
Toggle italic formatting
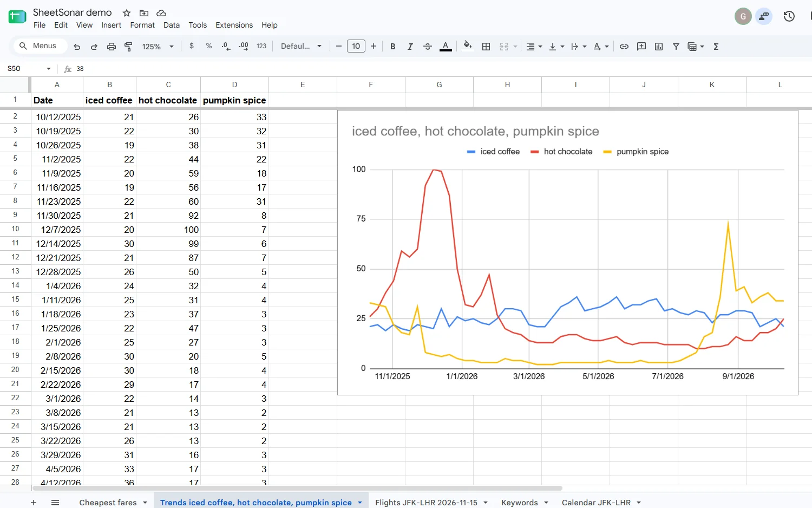point(410,47)
